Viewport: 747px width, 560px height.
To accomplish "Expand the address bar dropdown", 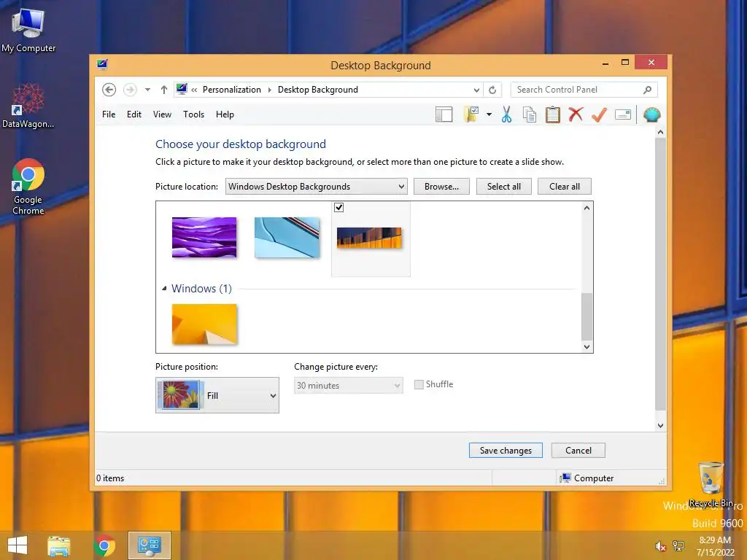I will tap(476, 90).
